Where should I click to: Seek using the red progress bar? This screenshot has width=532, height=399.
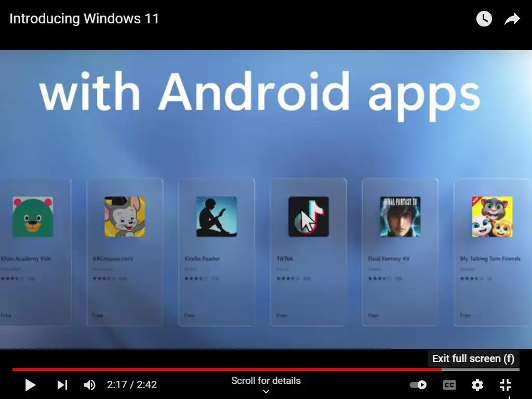pos(265,369)
